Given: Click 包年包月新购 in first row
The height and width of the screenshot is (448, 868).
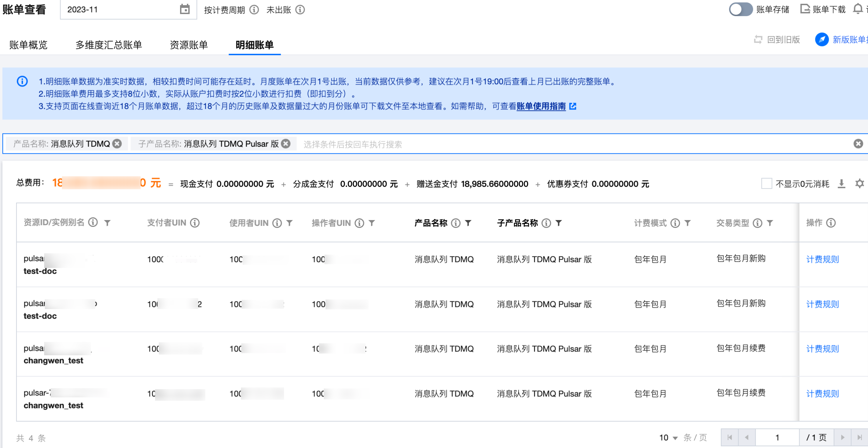Looking at the screenshot, I should pos(741,258).
